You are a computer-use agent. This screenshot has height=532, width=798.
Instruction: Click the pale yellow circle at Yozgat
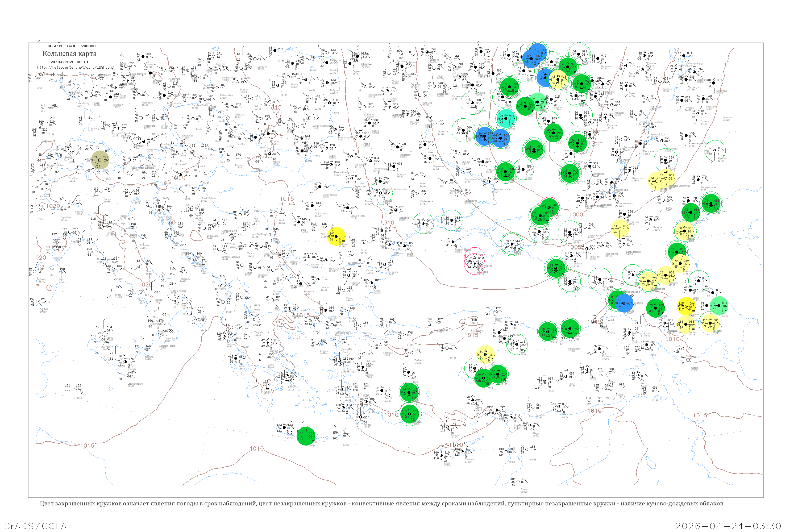(x=485, y=355)
